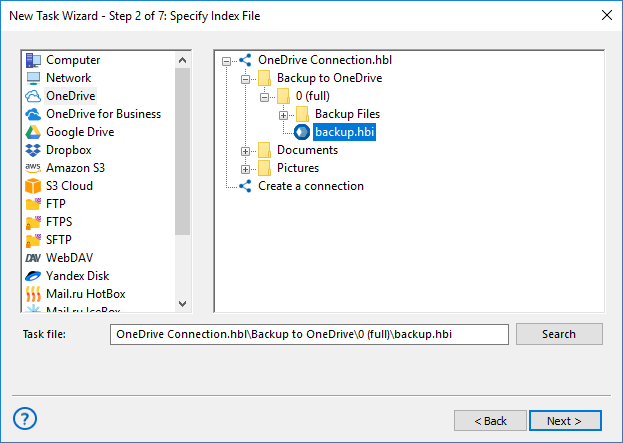Select the Documents tree label
Viewport: 623px width, 443px height.
(x=308, y=150)
